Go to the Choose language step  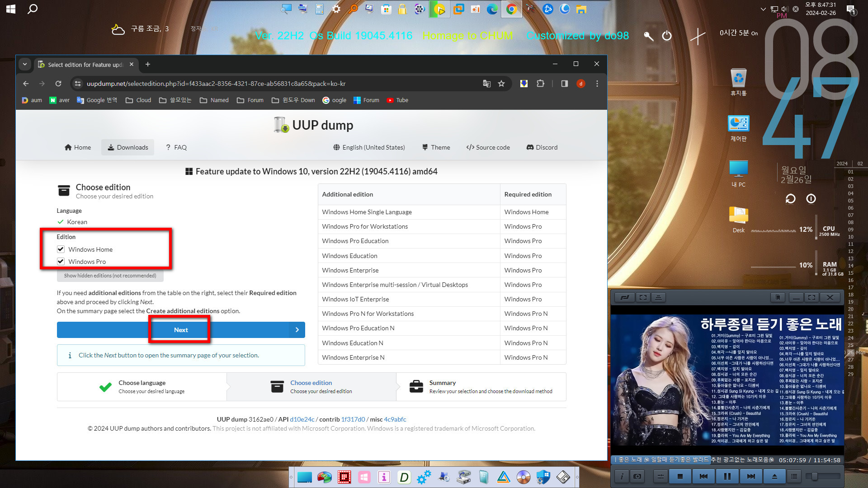[142, 387]
